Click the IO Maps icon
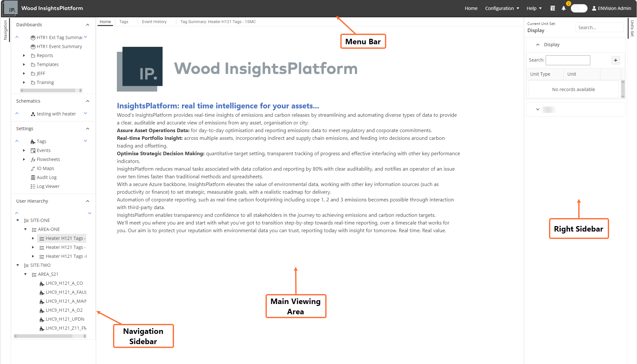 click(33, 168)
